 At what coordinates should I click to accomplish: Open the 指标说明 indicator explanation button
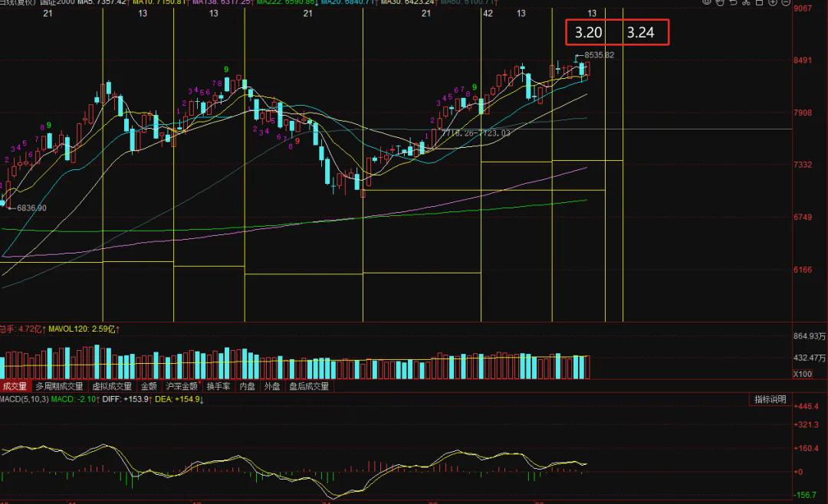tap(770, 400)
